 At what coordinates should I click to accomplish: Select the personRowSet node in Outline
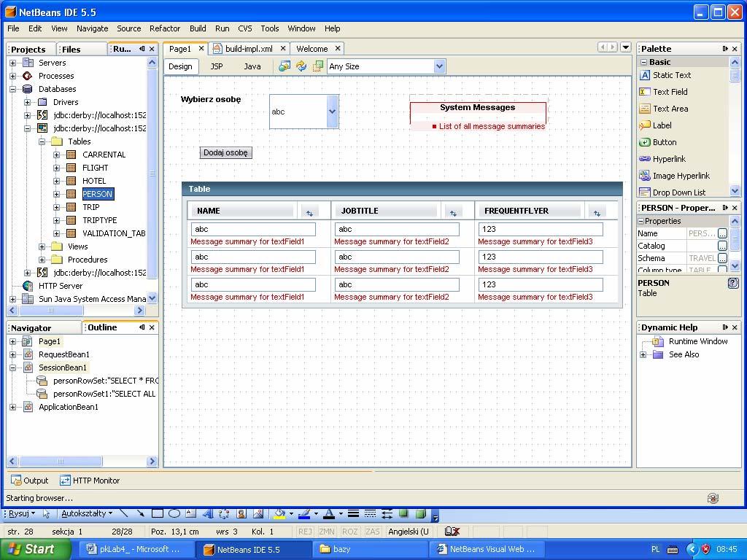[x=105, y=381]
